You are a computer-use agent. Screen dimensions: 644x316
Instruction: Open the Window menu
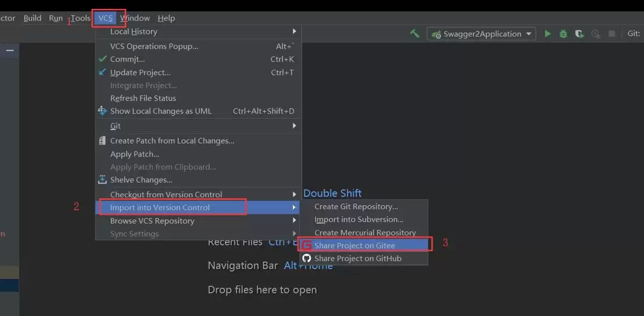pos(135,18)
